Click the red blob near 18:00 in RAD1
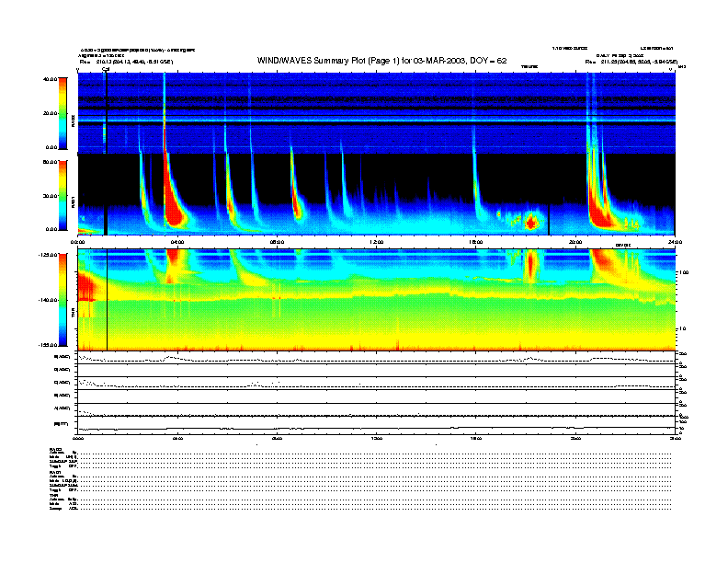 (530, 223)
